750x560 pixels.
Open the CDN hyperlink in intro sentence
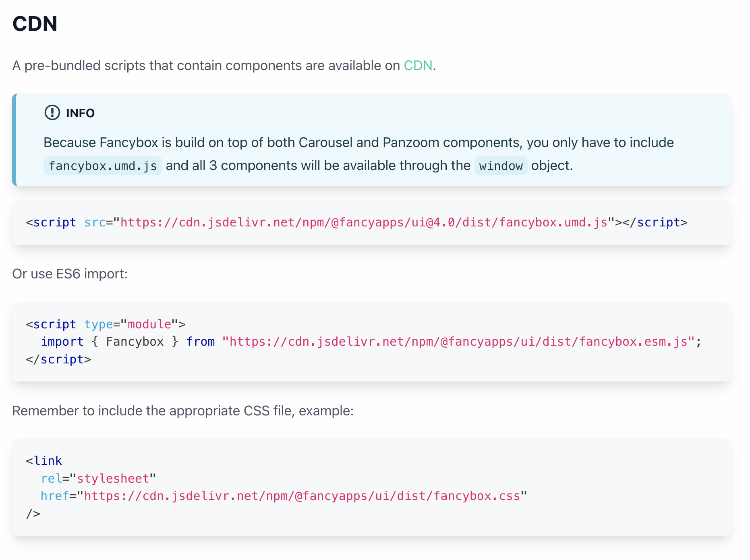click(x=418, y=65)
